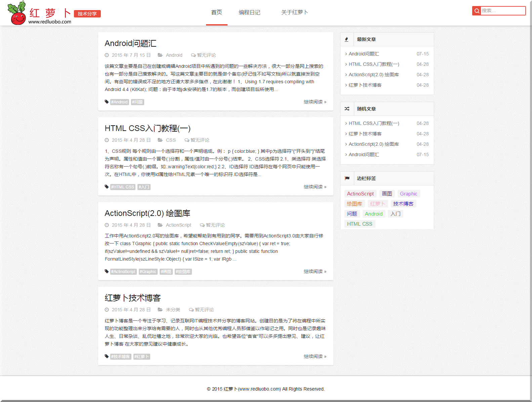Click the tag icon under HTML CSS入门教程 post
The height and width of the screenshot is (402, 532).
(107, 187)
